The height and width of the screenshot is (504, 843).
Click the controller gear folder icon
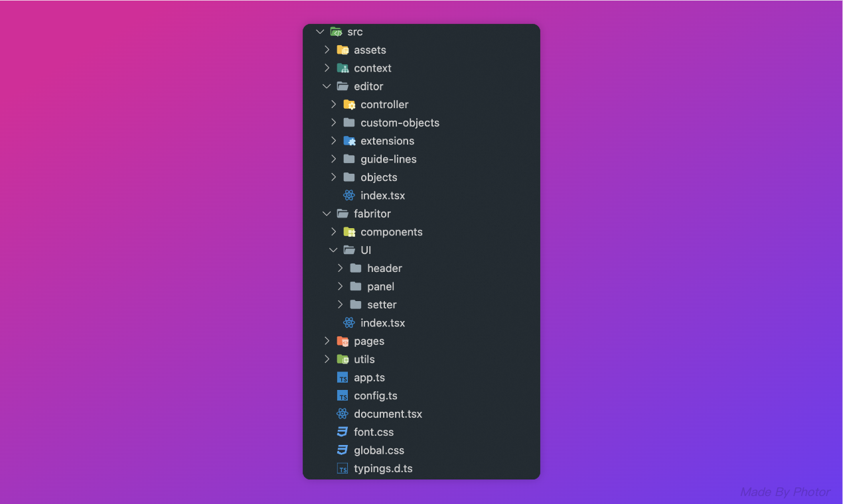pyautogui.click(x=349, y=104)
